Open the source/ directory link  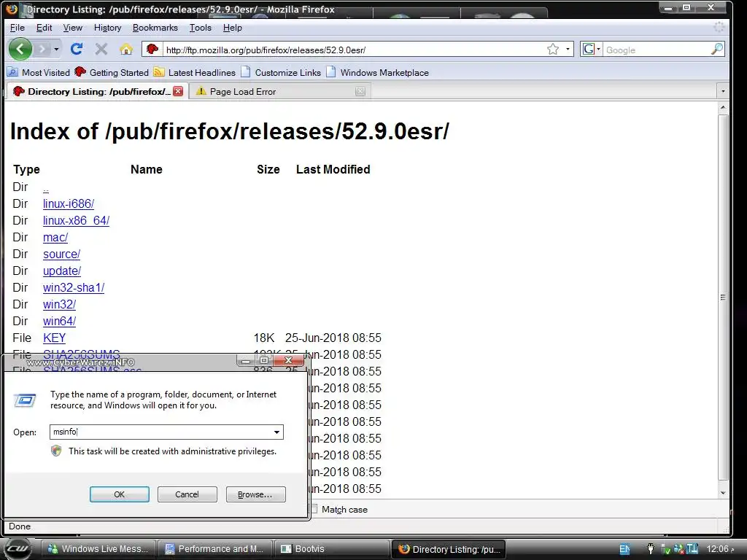[x=61, y=254]
